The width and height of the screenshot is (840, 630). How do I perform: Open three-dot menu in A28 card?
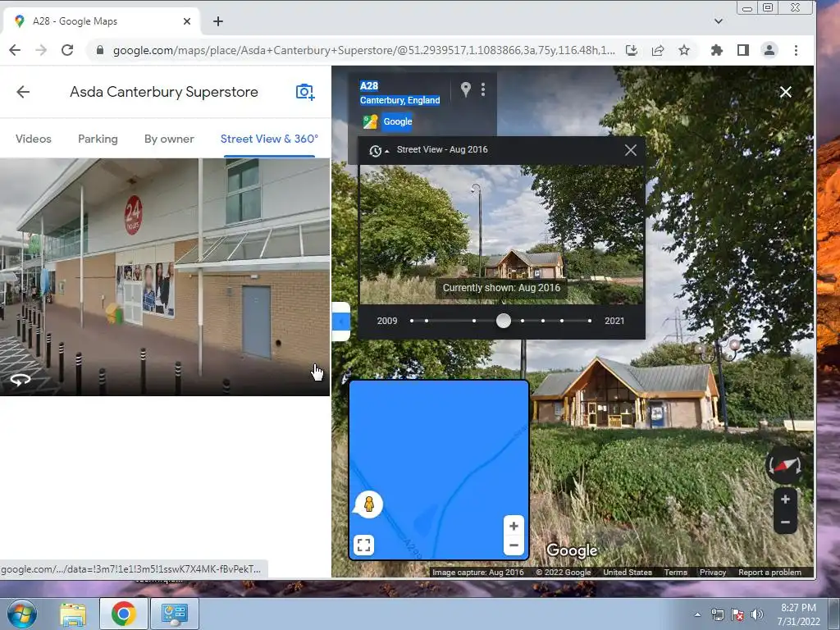483,89
